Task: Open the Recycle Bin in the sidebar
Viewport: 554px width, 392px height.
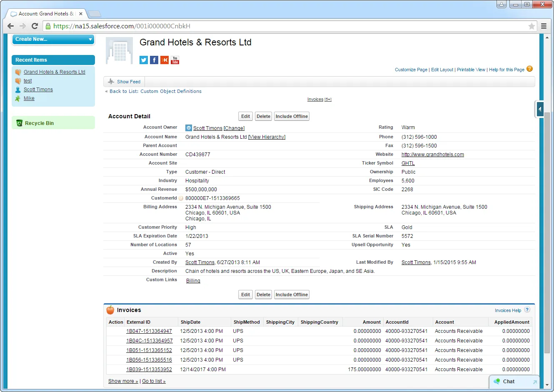Action: tap(39, 123)
